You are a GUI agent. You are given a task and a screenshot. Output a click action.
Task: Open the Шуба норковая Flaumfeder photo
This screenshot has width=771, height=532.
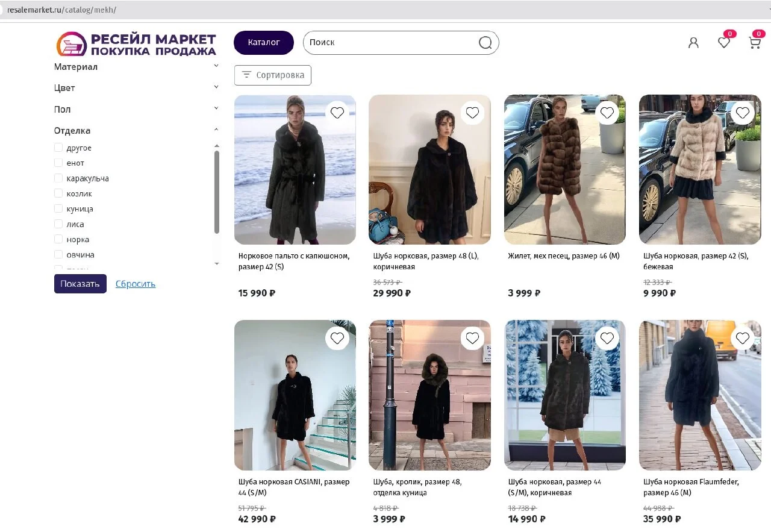tap(700, 395)
